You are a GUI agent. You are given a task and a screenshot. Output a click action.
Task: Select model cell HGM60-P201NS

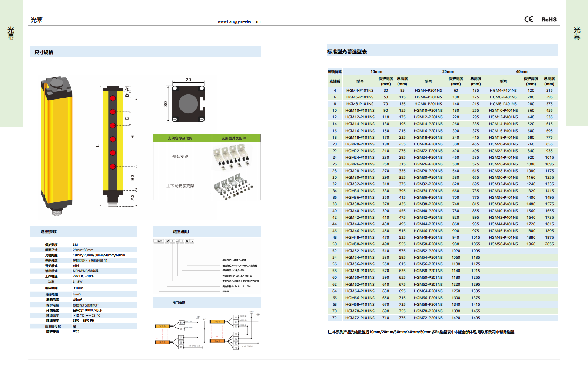(x=428, y=277)
